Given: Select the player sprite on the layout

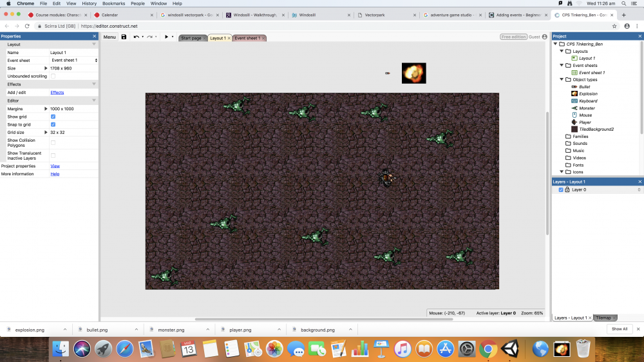Looking at the screenshot, I should coord(386,178).
